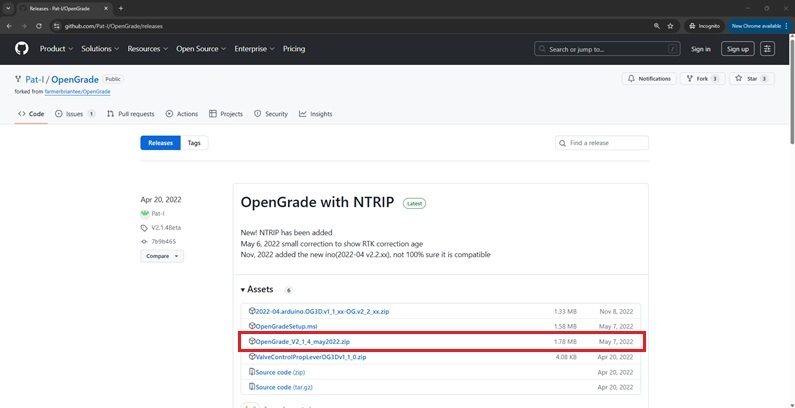Switch to the Tags tab
Image resolution: width=795 pixels, height=408 pixels.
(194, 143)
